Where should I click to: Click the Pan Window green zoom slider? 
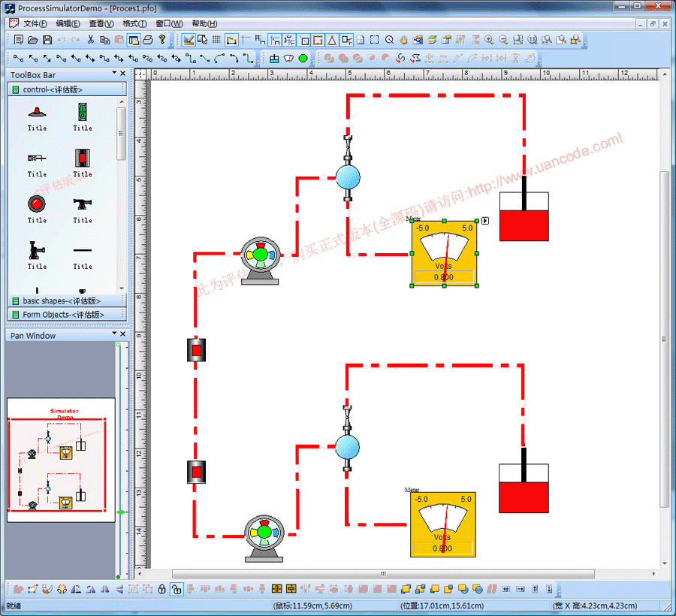(x=119, y=512)
